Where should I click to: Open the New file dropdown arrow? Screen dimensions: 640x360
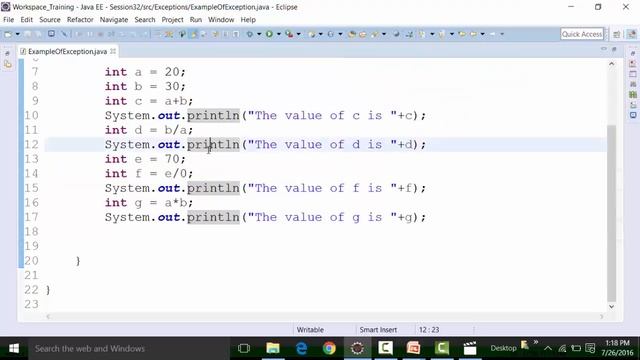18,34
